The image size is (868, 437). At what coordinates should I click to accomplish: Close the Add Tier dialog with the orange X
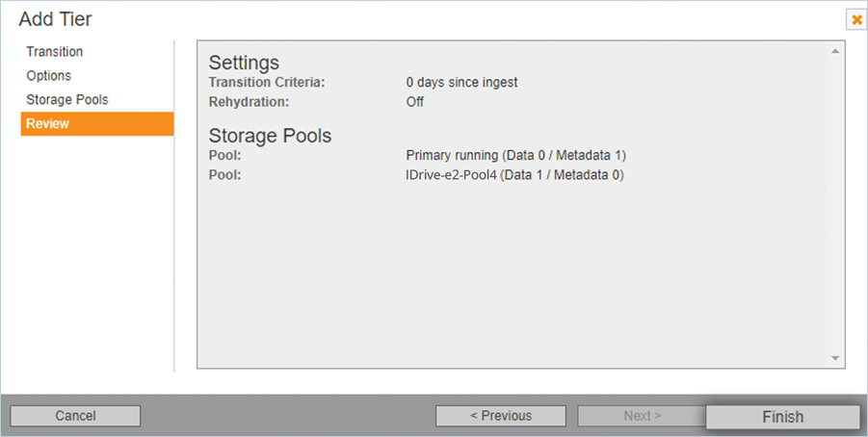pos(855,19)
